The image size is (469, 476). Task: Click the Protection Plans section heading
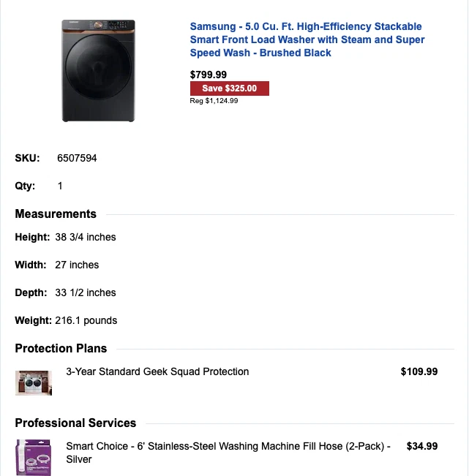[x=61, y=349]
